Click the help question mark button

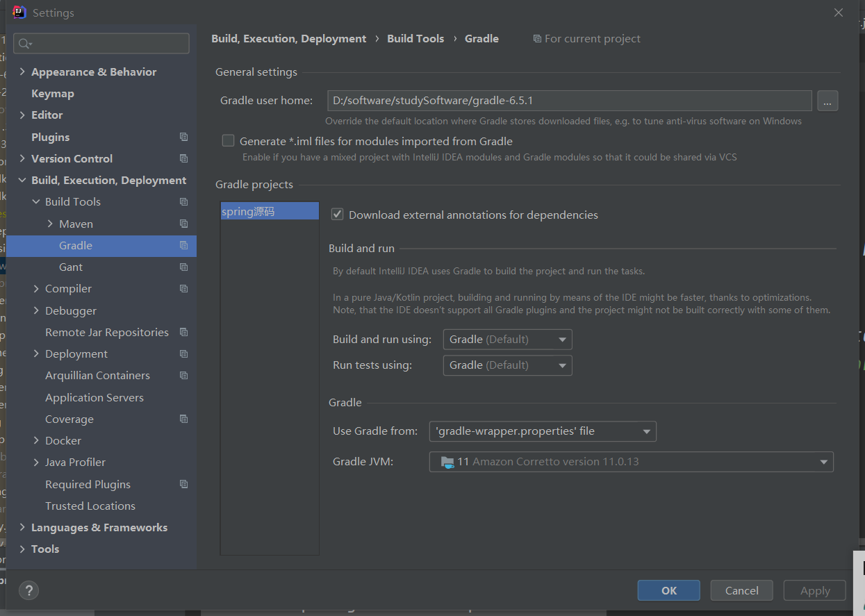[28, 590]
